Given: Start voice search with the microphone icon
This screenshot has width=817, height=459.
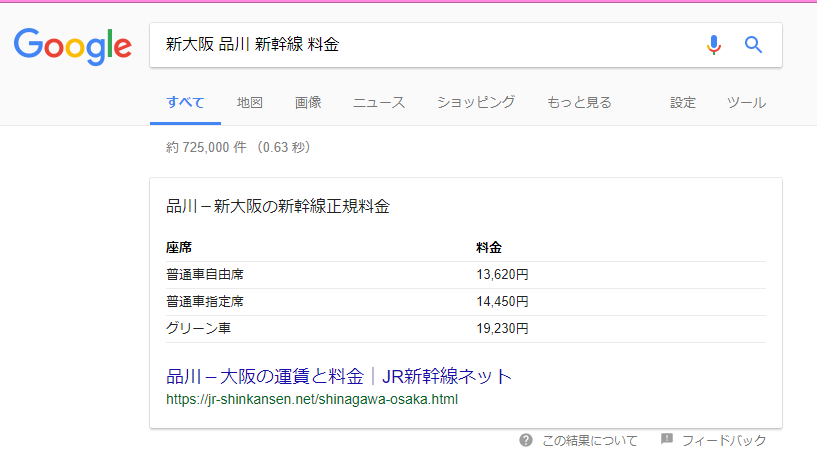Looking at the screenshot, I should [714, 45].
